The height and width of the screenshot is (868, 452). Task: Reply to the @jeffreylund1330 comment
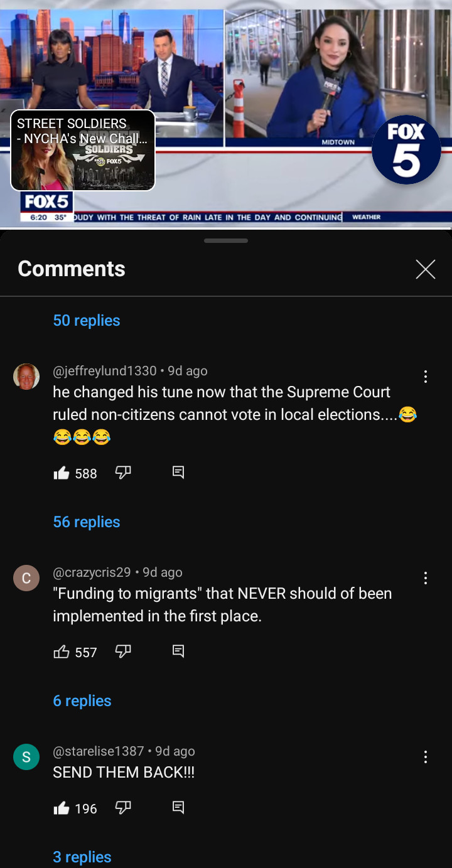[x=178, y=473]
